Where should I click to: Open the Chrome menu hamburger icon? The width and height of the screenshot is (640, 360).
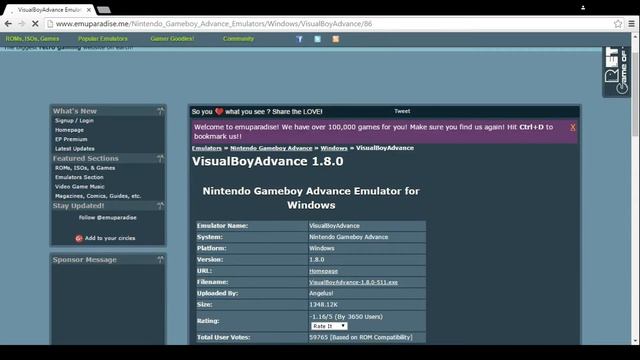click(x=631, y=24)
